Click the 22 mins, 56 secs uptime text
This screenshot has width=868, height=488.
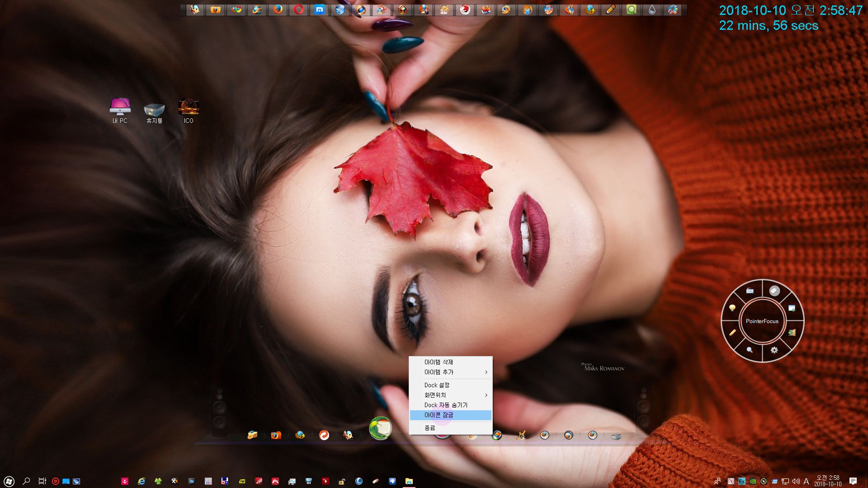[769, 26]
